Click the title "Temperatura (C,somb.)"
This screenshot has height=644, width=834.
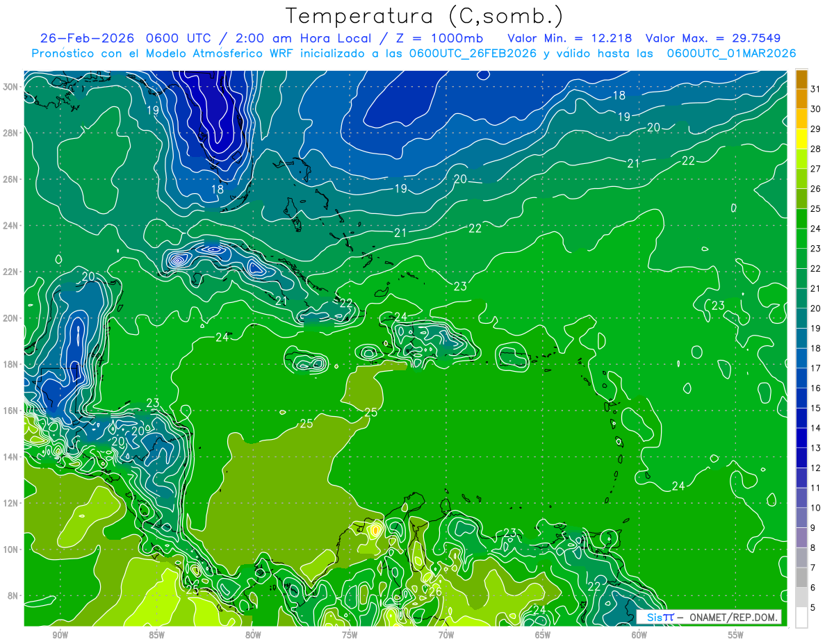click(x=425, y=16)
